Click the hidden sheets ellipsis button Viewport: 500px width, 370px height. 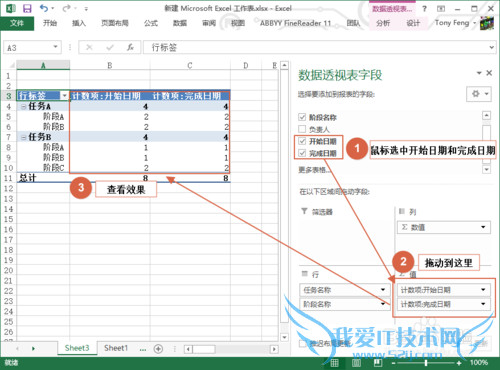click(143, 349)
